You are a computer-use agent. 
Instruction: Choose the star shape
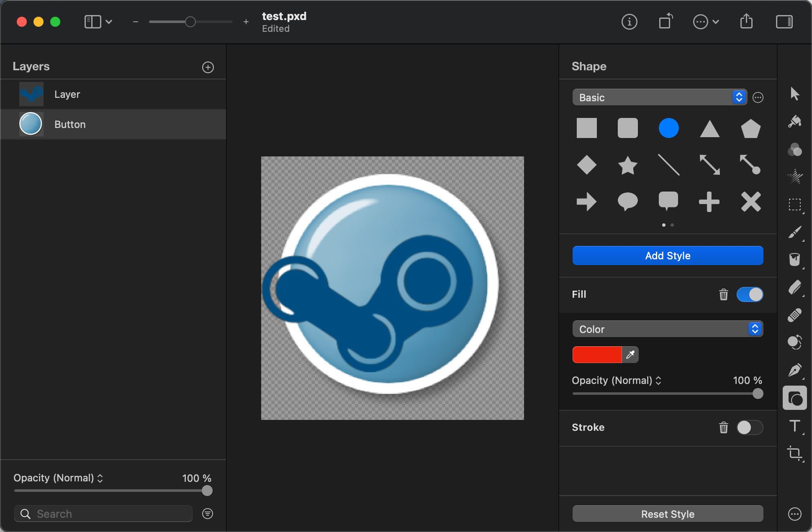627,165
